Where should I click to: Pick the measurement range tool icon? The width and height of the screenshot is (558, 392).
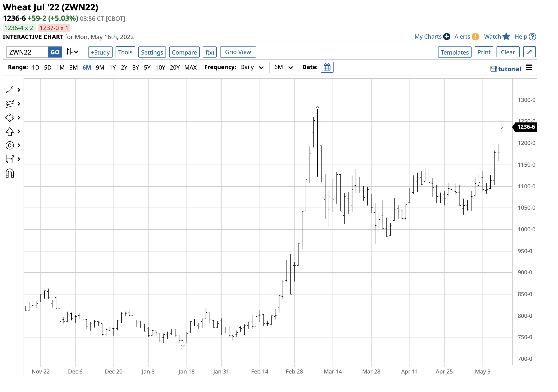coord(10,159)
